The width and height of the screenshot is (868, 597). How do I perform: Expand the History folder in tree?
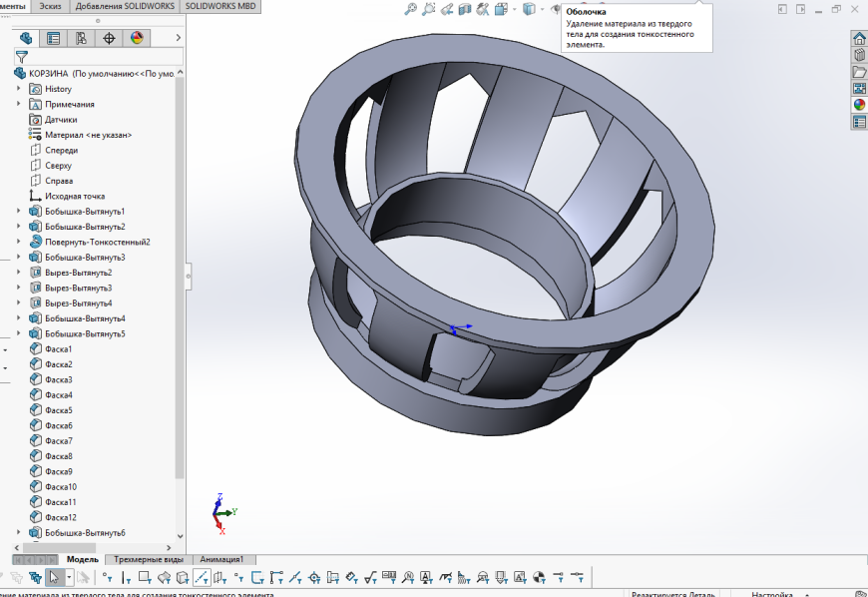[x=19, y=89]
